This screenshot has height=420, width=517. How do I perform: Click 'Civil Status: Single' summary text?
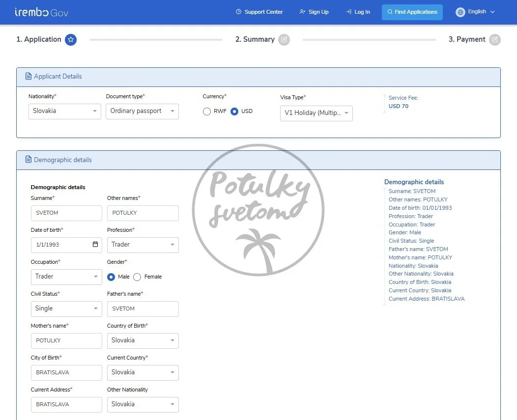click(x=411, y=241)
